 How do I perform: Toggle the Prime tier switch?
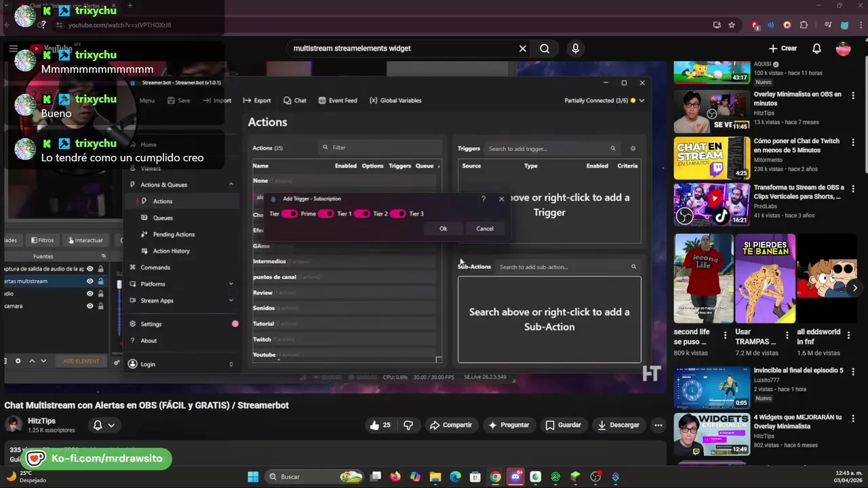[x=290, y=213]
